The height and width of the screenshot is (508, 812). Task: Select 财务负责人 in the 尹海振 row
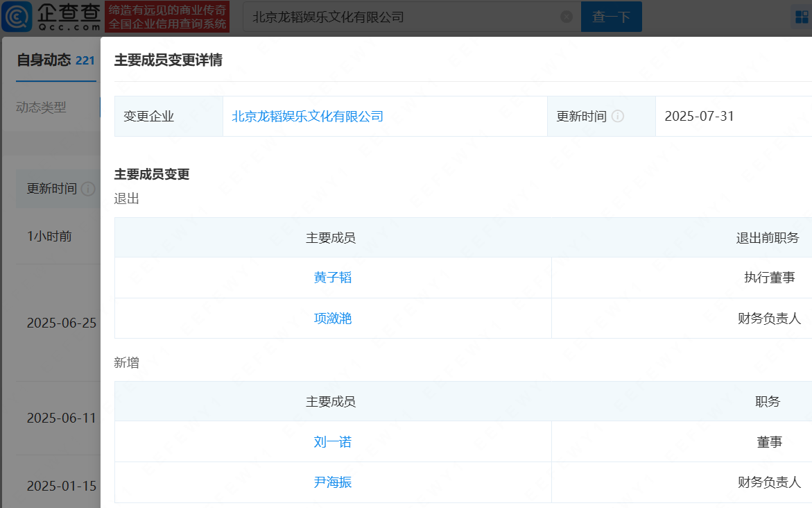tap(770, 482)
